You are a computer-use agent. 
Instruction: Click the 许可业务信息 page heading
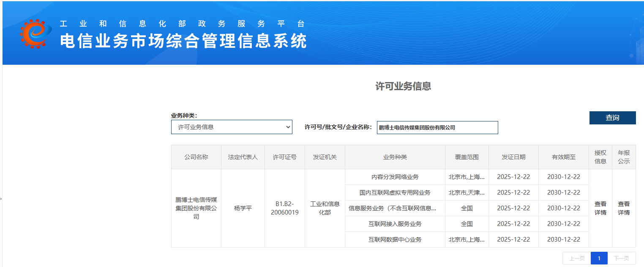(403, 86)
